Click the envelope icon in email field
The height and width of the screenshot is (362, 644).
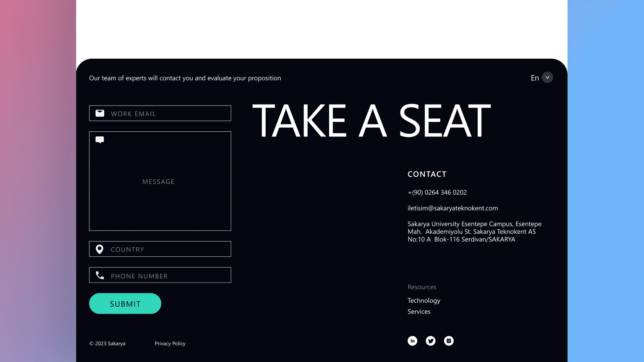100,113
